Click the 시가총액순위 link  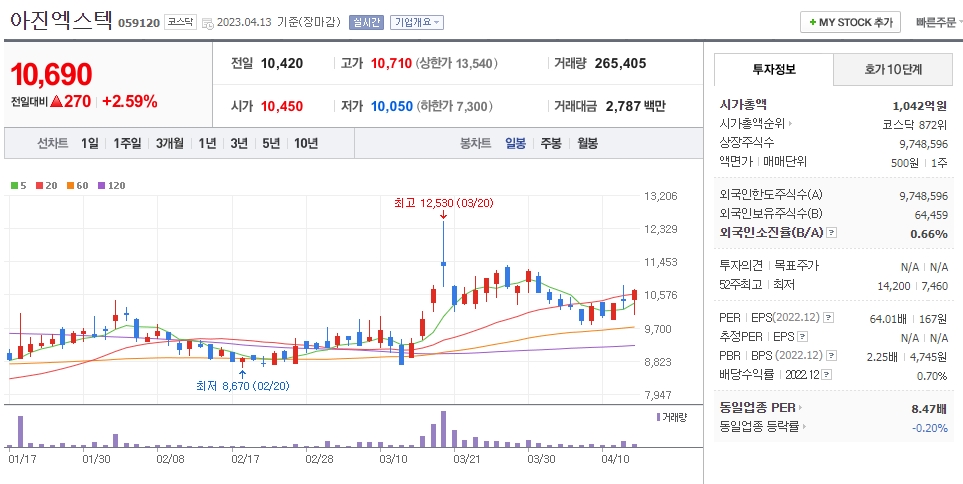click(x=752, y=124)
